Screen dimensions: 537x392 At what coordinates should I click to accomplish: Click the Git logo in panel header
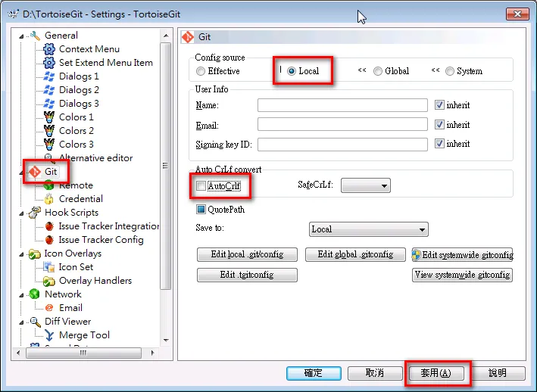pyautogui.click(x=188, y=37)
